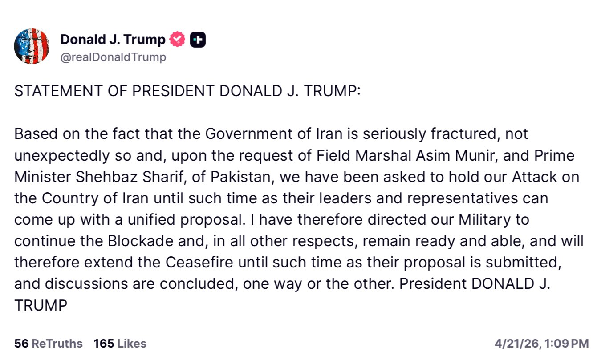This screenshot has width=593, height=364.
Task: Open the Donald J. Trump display name
Action: [113, 40]
